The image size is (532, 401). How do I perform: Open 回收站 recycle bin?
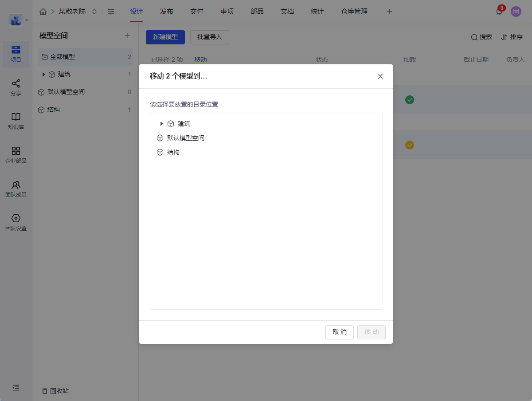click(x=55, y=391)
